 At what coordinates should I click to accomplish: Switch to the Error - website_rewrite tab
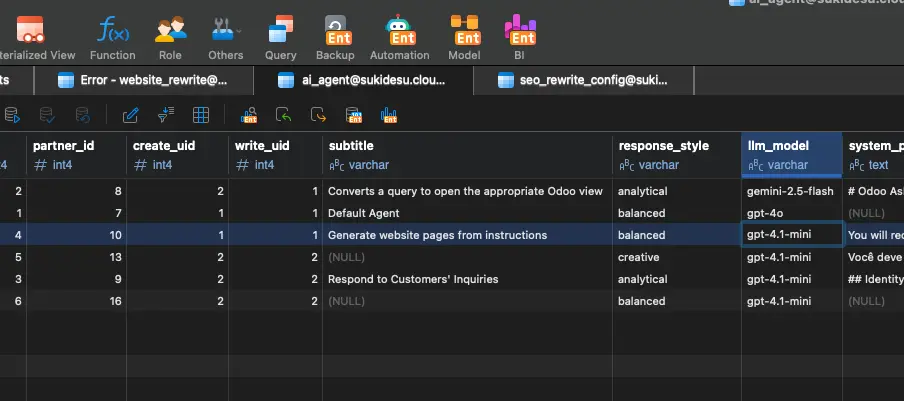pyautogui.click(x=143, y=80)
